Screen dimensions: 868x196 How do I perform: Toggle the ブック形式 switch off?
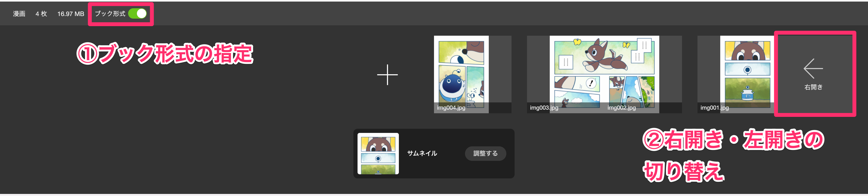pyautogui.click(x=137, y=14)
